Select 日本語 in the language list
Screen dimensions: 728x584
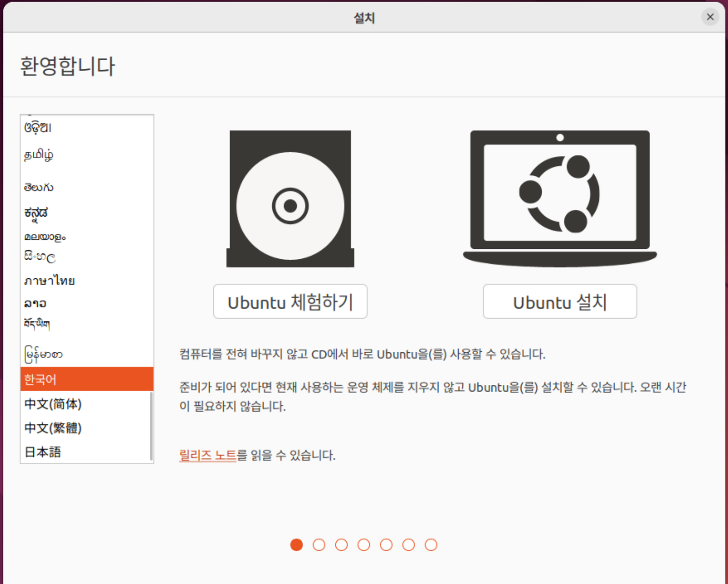tap(87, 452)
